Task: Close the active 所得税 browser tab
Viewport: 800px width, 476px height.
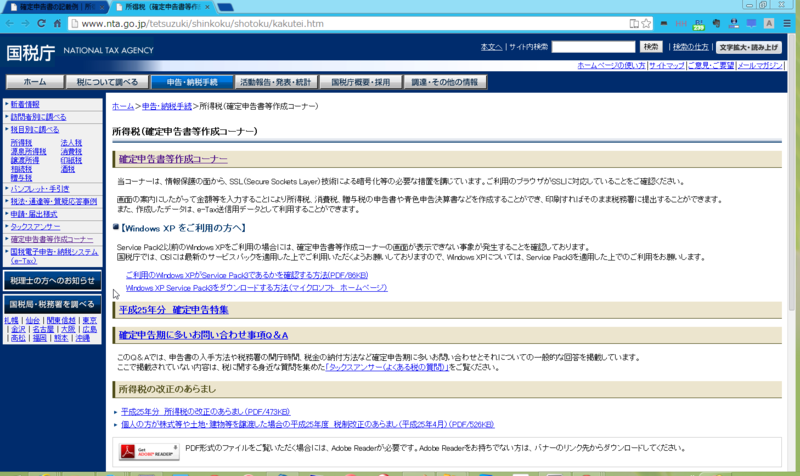Action: click(207, 7)
